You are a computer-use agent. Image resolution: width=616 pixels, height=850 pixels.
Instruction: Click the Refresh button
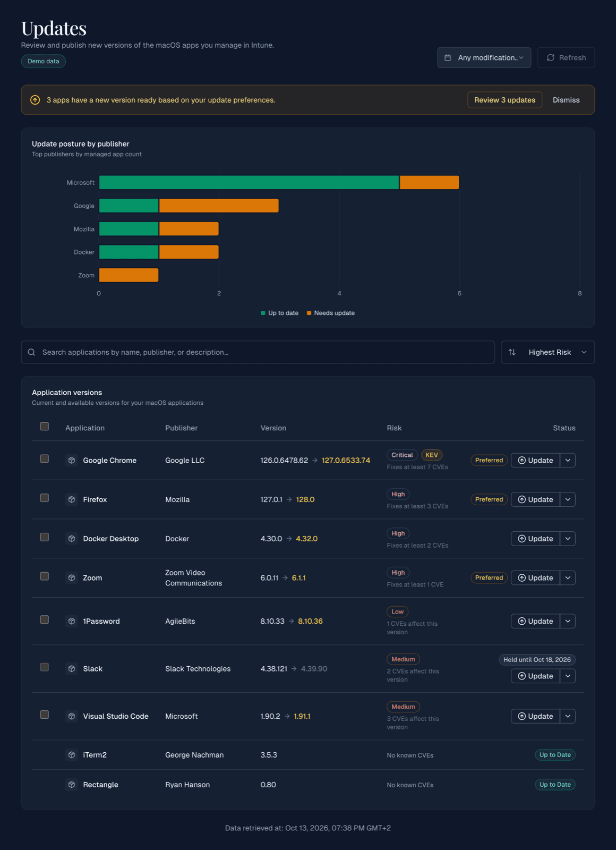pos(566,57)
